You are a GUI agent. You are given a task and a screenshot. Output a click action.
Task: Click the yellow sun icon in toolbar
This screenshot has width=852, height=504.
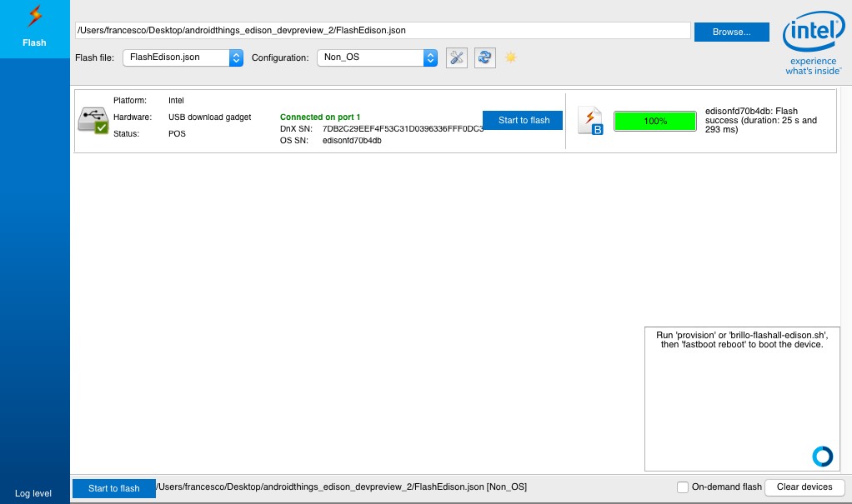coord(511,57)
